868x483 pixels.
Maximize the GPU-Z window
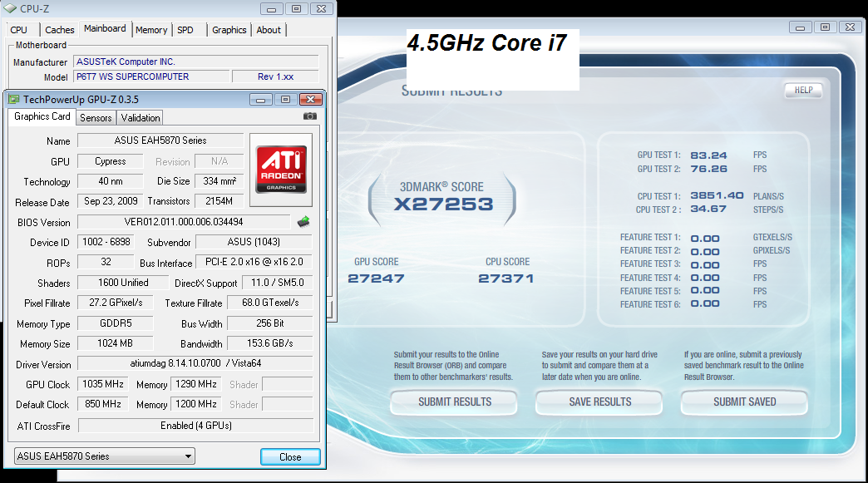[286, 100]
